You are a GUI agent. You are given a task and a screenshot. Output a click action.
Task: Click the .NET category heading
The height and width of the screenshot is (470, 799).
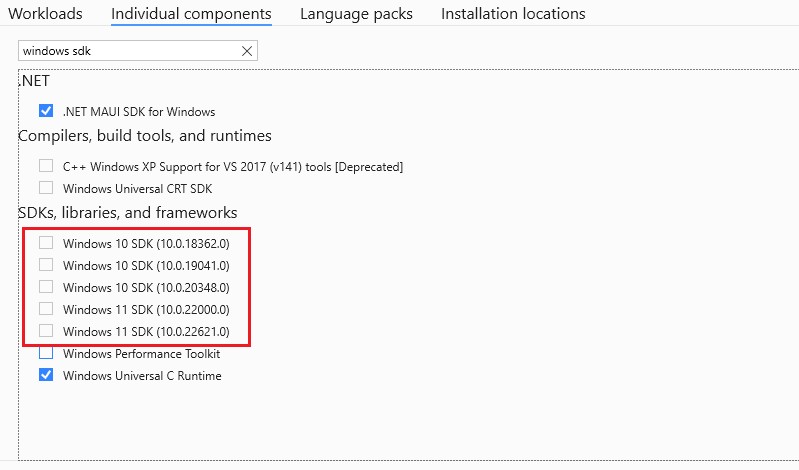pyautogui.click(x=34, y=81)
